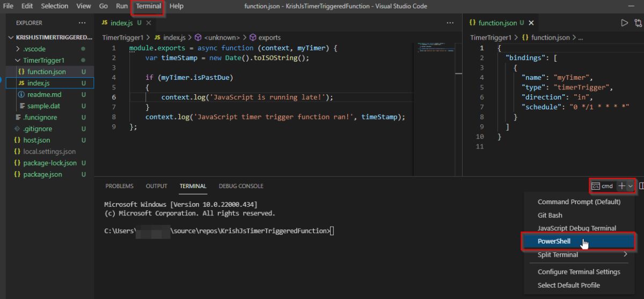This screenshot has width=644, height=299.
Task: Open the Selection menu
Action: pyautogui.click(x=55, y=6)
